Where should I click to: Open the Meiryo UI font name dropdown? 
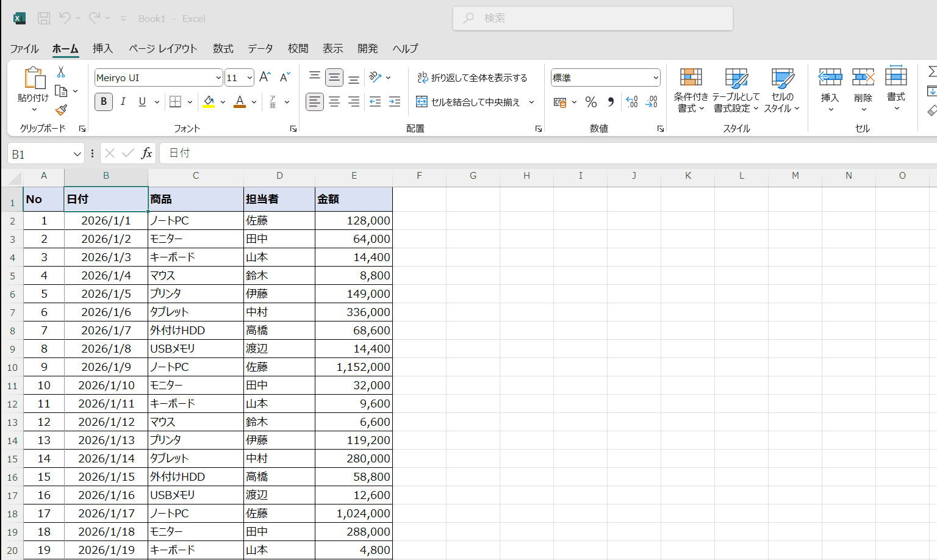[218, 77]
